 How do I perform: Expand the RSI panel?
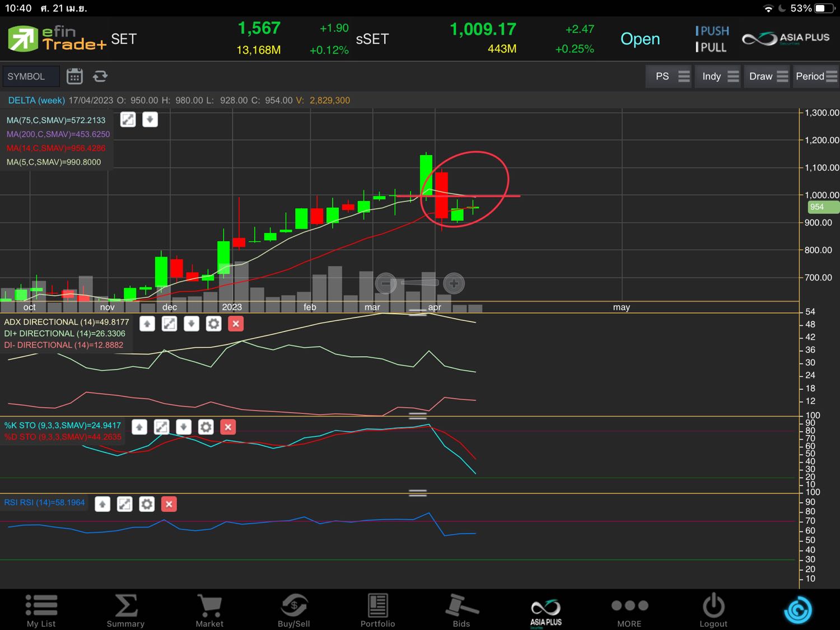(124, 504)
